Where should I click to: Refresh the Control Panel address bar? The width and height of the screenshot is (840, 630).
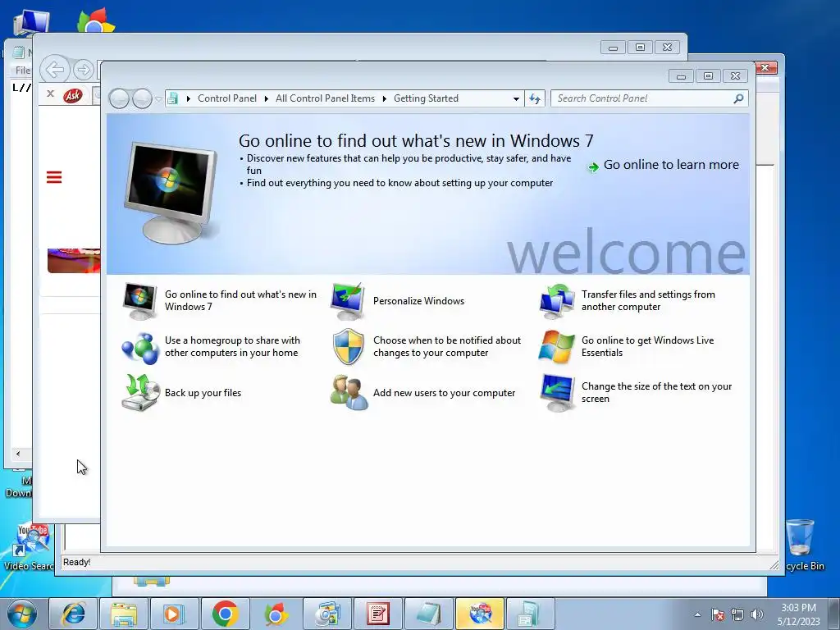[x=535, y=98]
